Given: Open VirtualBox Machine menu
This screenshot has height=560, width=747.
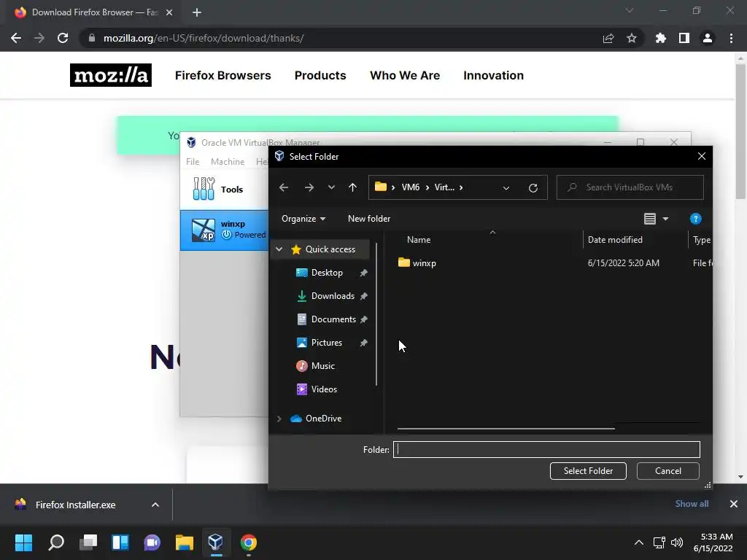Looking at the screenshot, I should [x=228, y=161].
